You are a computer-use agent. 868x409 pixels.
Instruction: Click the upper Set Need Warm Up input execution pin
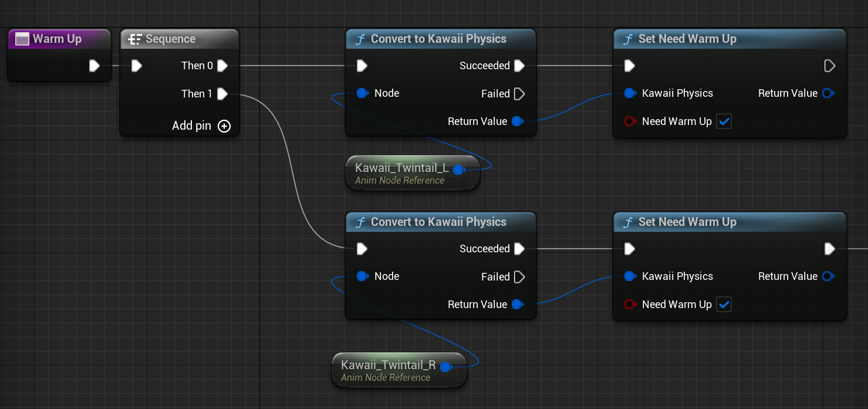point(630,66)
